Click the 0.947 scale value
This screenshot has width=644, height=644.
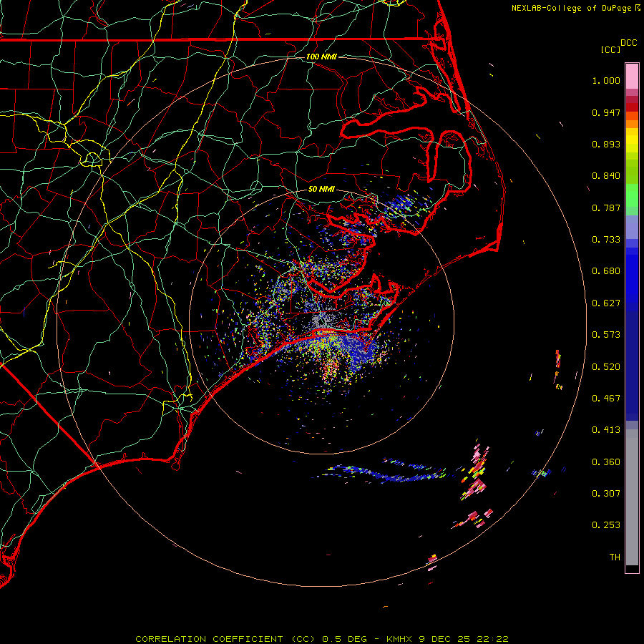[x=606, y=112]
